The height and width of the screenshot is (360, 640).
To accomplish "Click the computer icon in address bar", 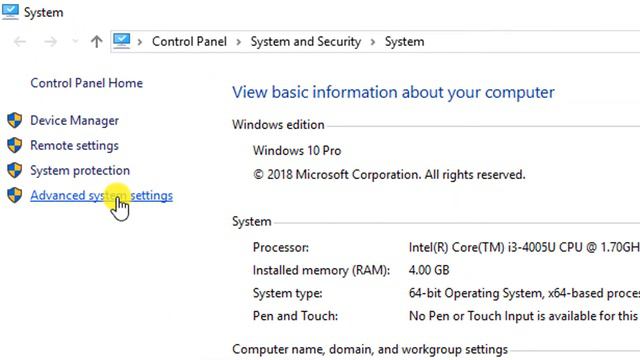I will pos(122,41).
